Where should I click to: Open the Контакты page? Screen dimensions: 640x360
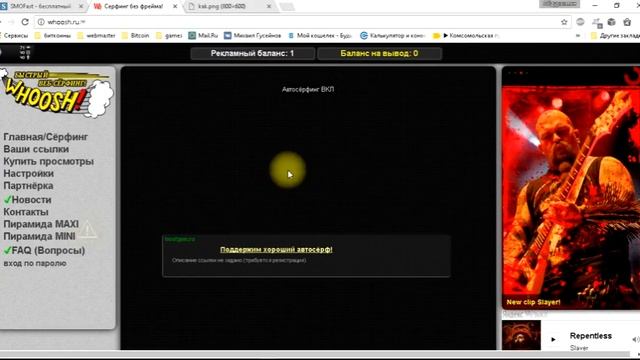[26, 212]
